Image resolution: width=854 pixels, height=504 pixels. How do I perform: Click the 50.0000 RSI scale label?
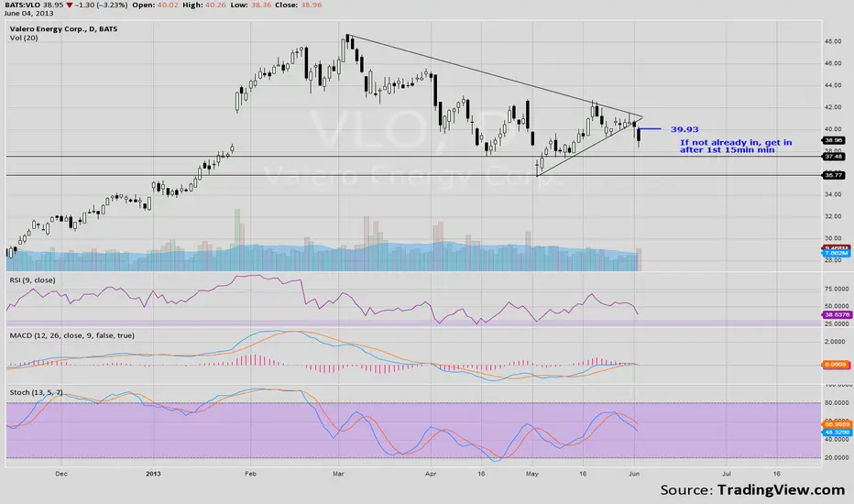pyautogui.click(x=836, y=306)
